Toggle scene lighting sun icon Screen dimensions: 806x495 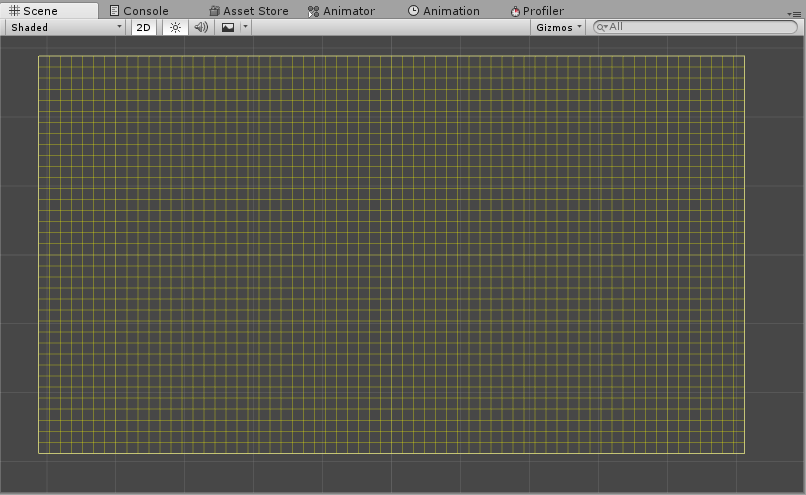(175, 27)
